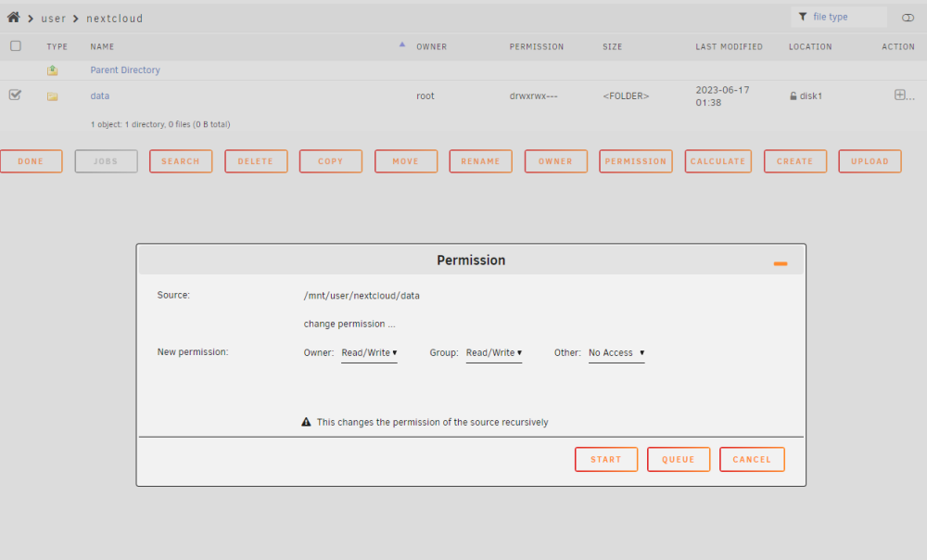
Task: Open the Group permission dropdown
Action: click(494, 353)
